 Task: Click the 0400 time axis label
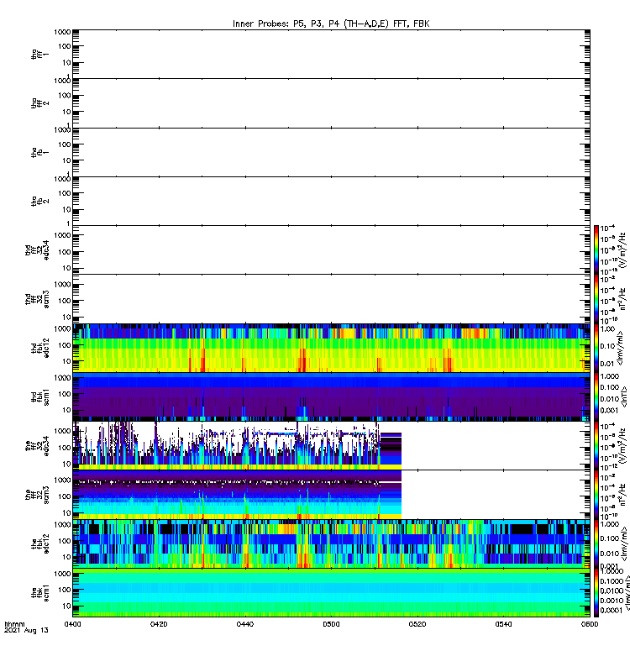click(x=73, y=624)
